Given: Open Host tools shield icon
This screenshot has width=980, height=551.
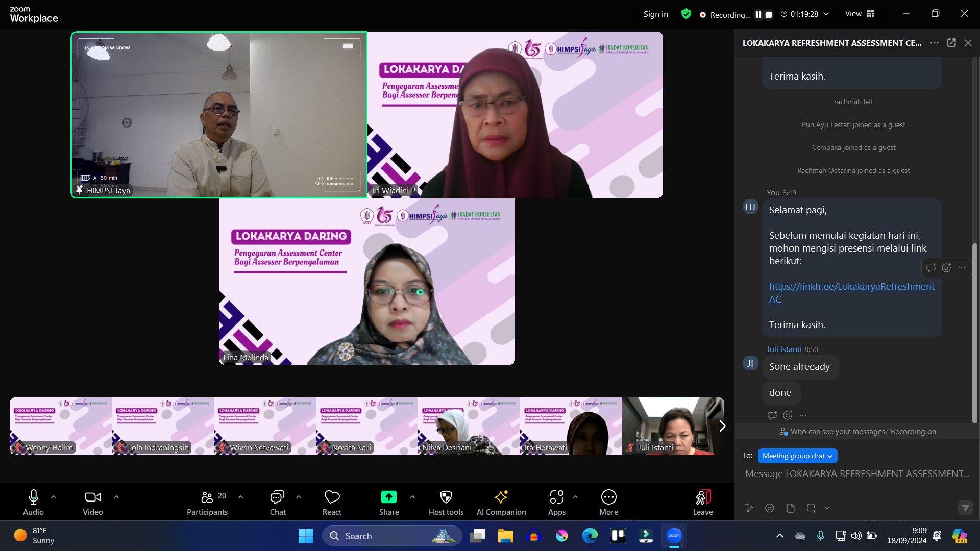Looking at the screenshot, I should pyautogui.click(x=446, y=497).
